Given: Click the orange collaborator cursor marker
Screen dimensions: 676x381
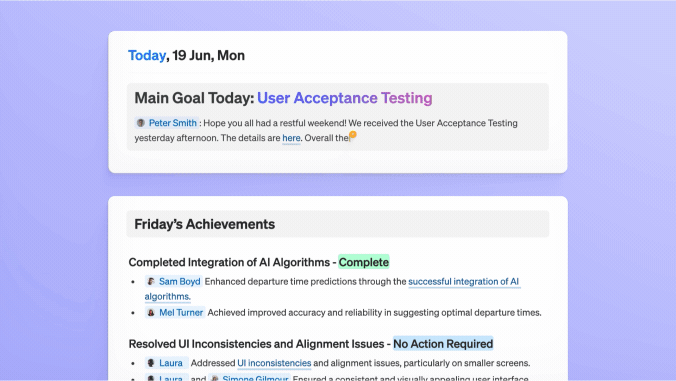Looking at the screenshot, I should 353,135.
